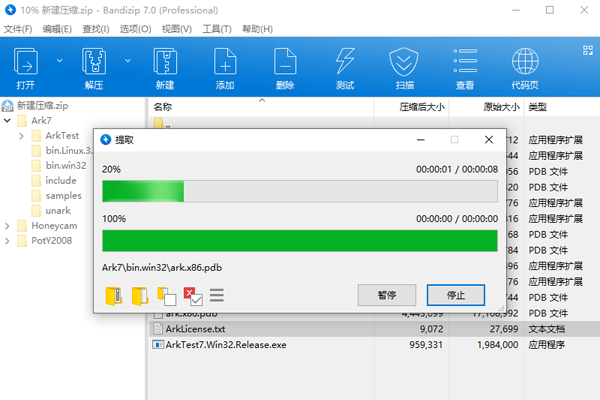Click the exe icon of ArkTest7.Win32.Release.exe
Viewport: 600px width, 400px height.
tap(158, 344)
